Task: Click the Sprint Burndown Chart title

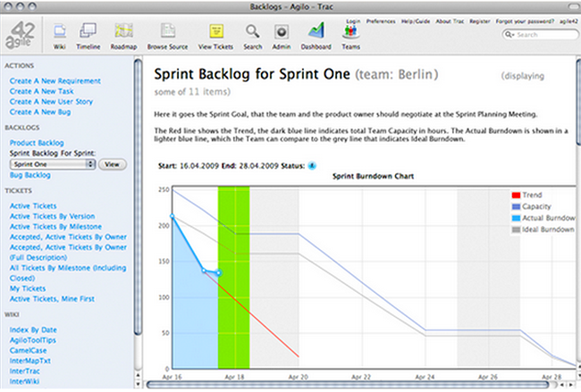Action: click(x=373, y=176)
